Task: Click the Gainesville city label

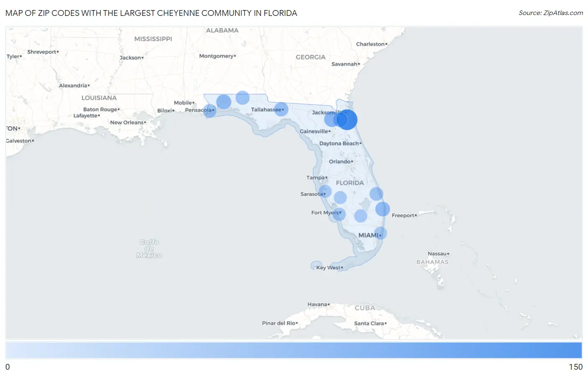Action: pyautogui.click(x=314, y=131)
